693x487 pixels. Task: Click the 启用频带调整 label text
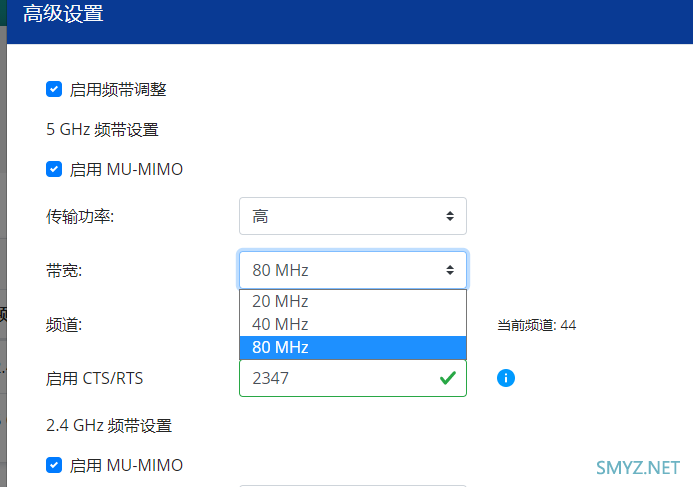click(x=118, y=89)
